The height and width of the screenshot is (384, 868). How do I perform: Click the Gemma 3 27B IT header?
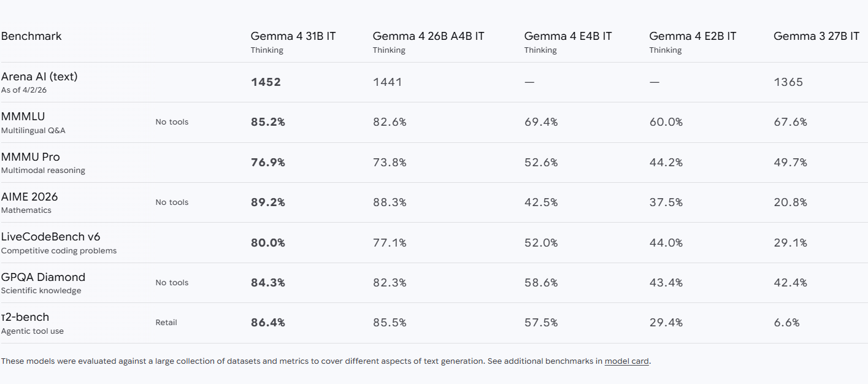tap(816, 36)
